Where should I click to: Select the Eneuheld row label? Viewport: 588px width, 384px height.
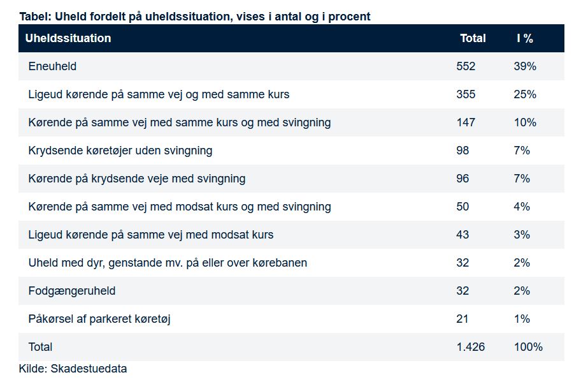click(x=52, y=66)
